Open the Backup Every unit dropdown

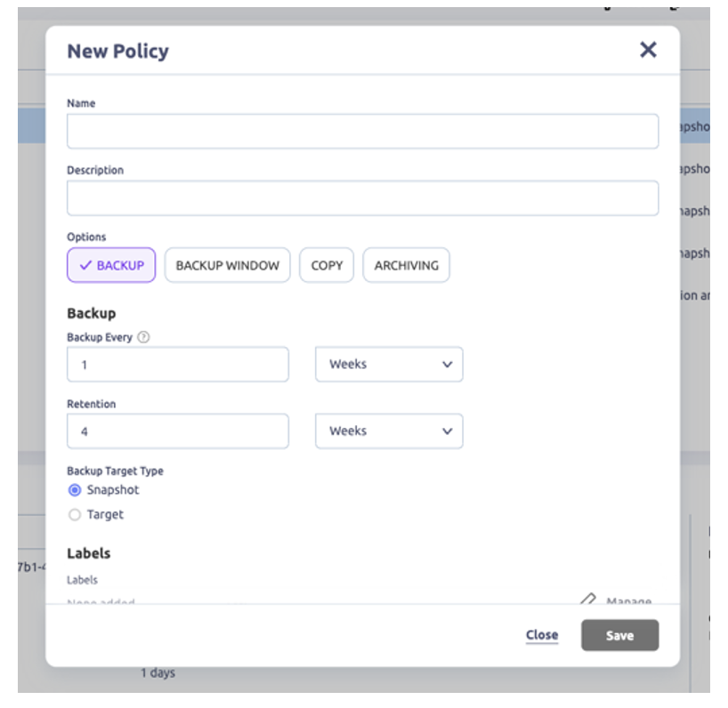[389, 365]
